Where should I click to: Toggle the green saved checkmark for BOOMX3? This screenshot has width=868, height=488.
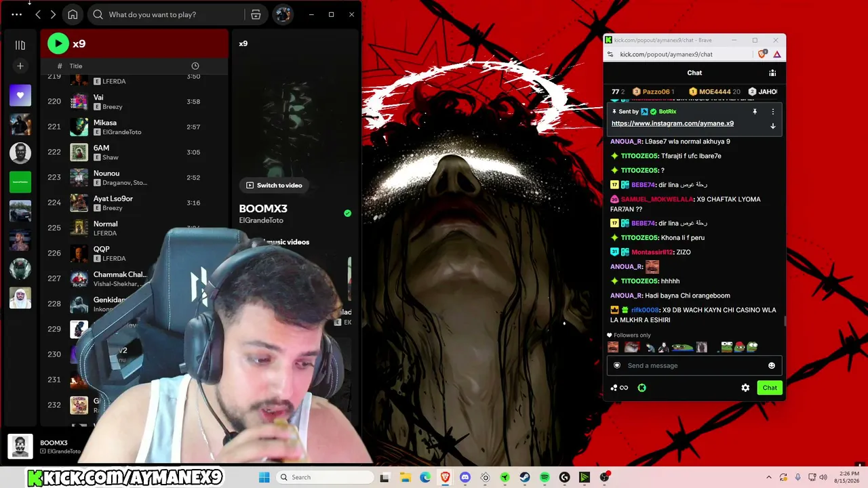(x=348, y=213)
